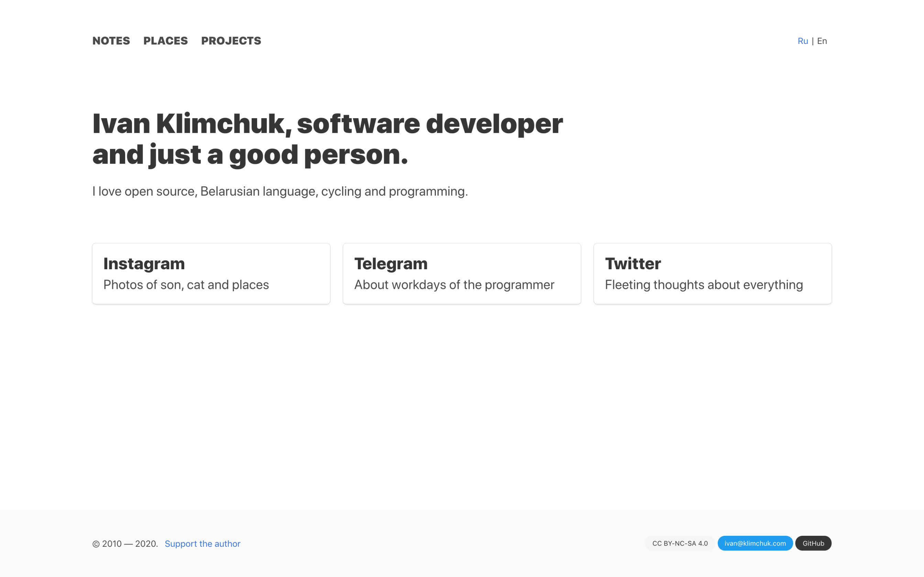Go to the PLACES page
The height and width of the screenshot is (577, 924).
(x=165, y=41)
